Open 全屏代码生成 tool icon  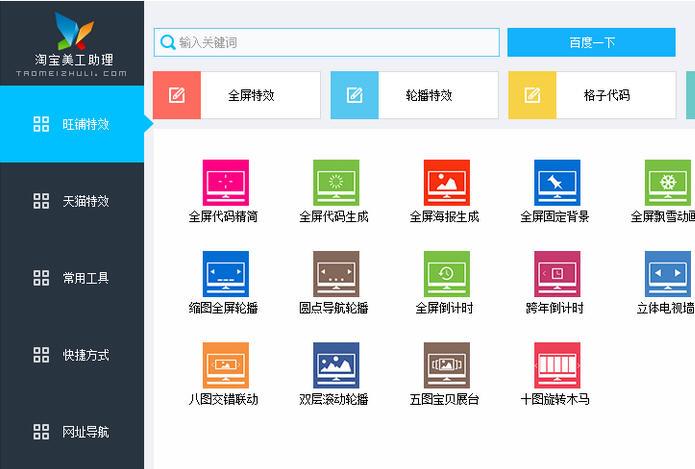pyautogui.click(x=336, y=183)
